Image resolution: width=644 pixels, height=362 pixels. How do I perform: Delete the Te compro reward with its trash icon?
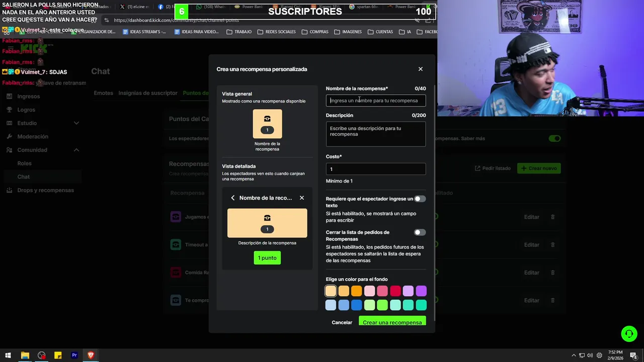552,300
